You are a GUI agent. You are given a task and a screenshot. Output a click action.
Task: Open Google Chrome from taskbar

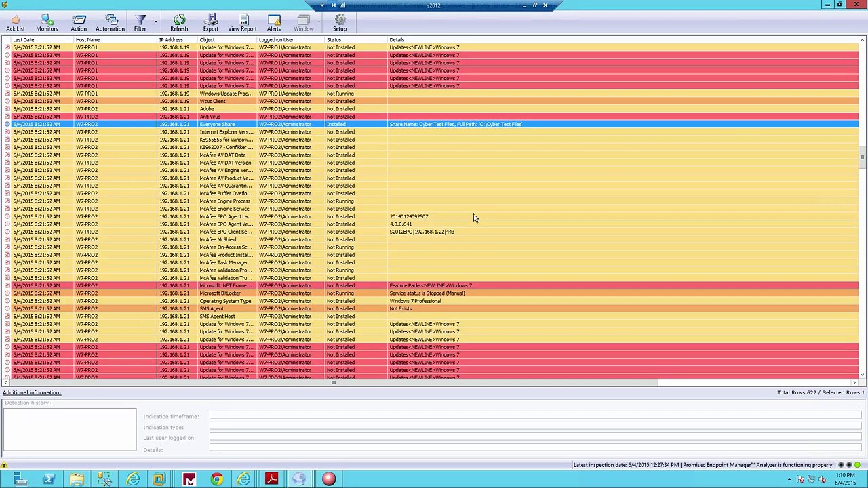216,479
